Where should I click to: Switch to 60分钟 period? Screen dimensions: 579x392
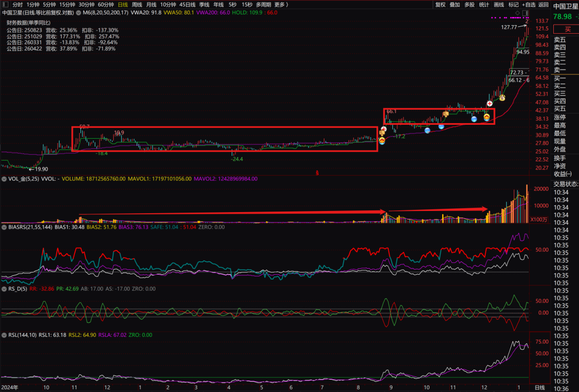click(x=106, y=5)
